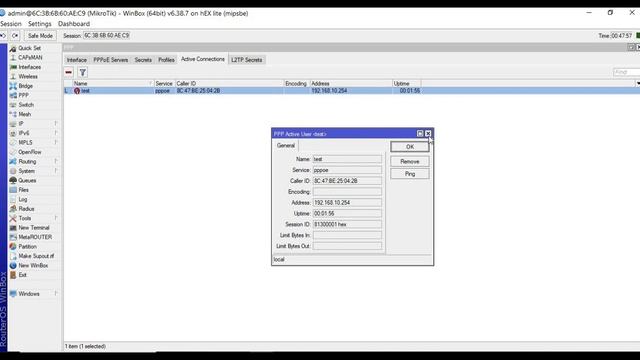Screen dimensions: 640x360
Task: Open CAPsMAN menu
Action: tap(30, 58)
